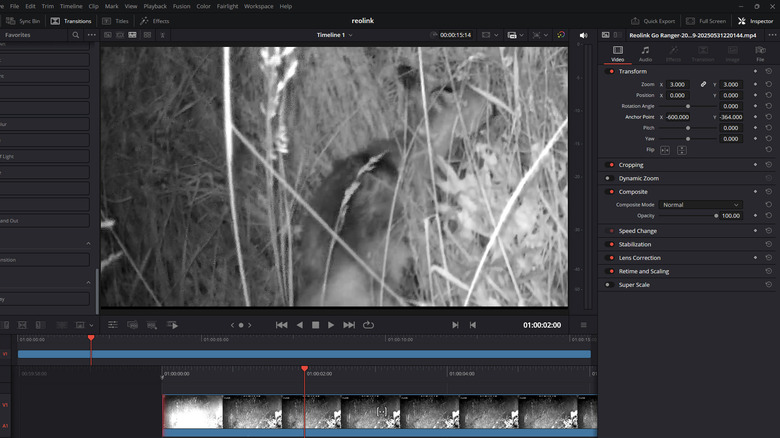Enable the Dynamic Zoom switch
The height and width of the screenshot is (438, 780).
[x=609, y=178]
